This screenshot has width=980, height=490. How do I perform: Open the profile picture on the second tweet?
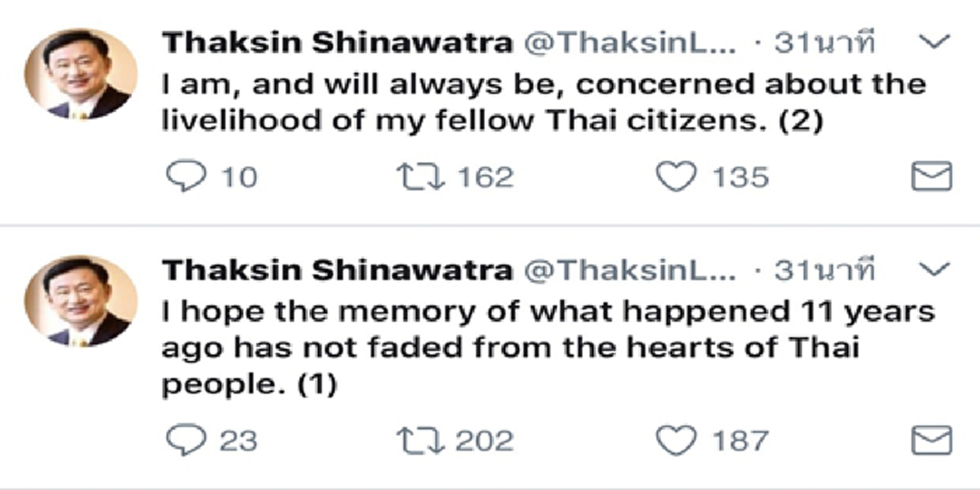pyautogui.click(x=81, y=300)
